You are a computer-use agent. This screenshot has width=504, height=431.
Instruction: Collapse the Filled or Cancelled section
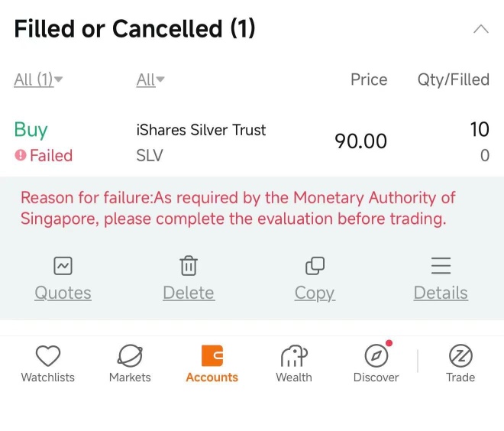[481, 29]
